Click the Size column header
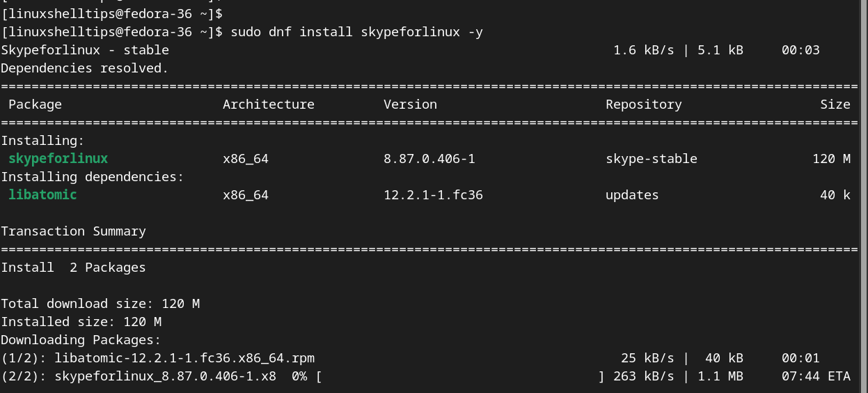 pos(835,105)
